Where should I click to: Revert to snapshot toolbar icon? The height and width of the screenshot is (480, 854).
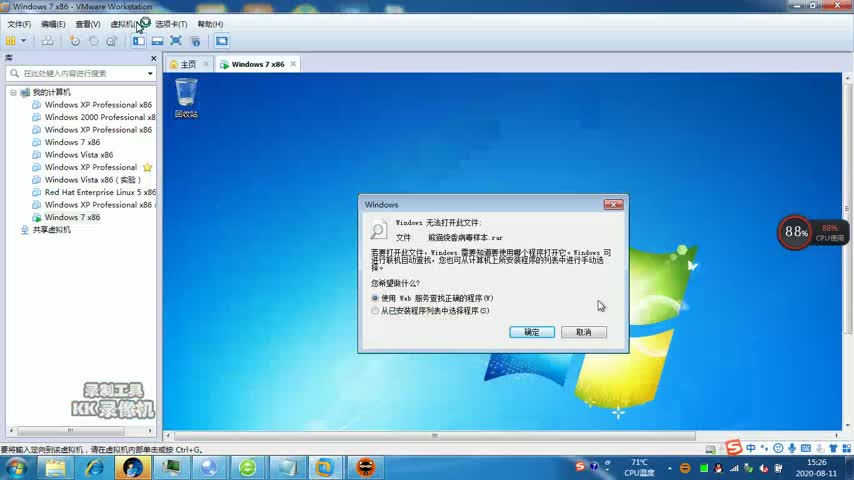click(x=94, y=41)
